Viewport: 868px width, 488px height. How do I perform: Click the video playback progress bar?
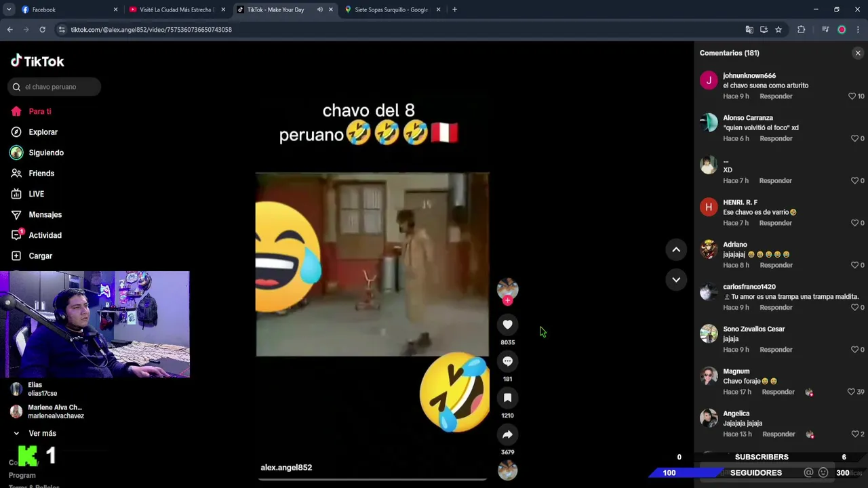[x=372, y=479]
